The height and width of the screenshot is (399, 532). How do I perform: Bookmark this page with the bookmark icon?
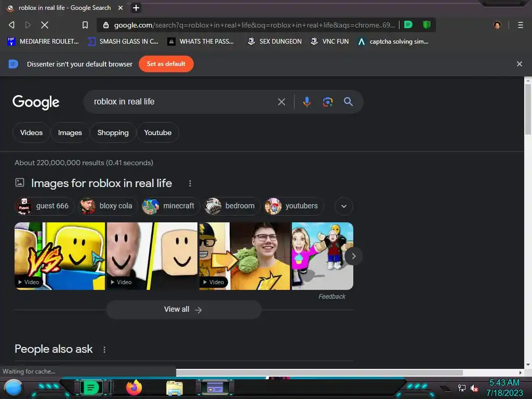pos(85,25)
